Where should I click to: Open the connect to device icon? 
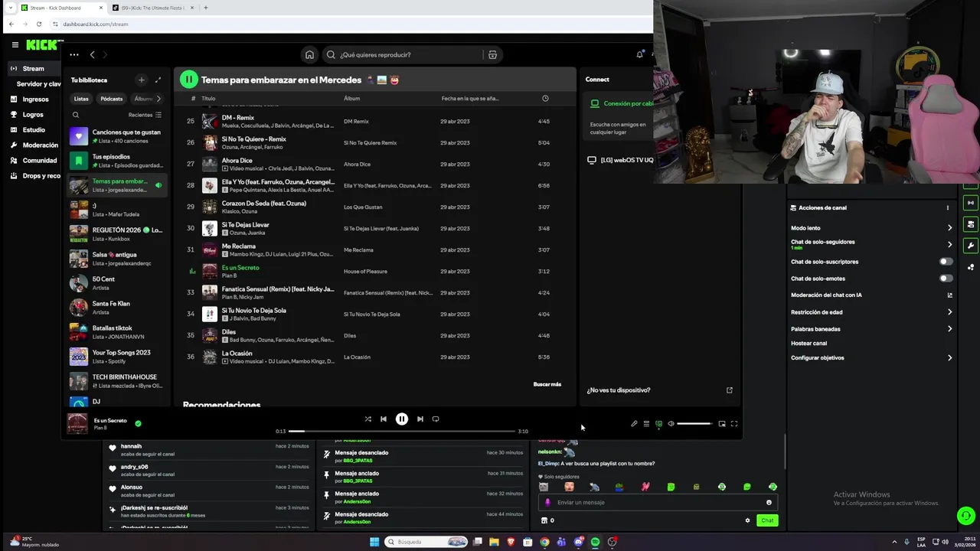(658, 423)
